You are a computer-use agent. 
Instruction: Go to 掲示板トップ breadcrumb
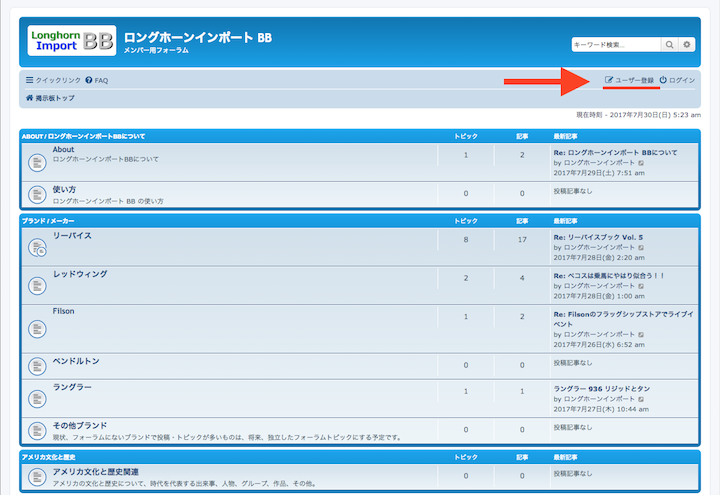pos(51,98)
